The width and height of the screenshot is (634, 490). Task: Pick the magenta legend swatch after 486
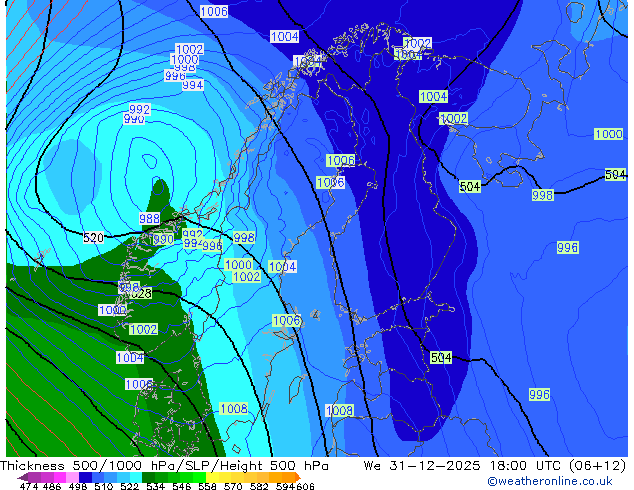(x=60, y=477)
